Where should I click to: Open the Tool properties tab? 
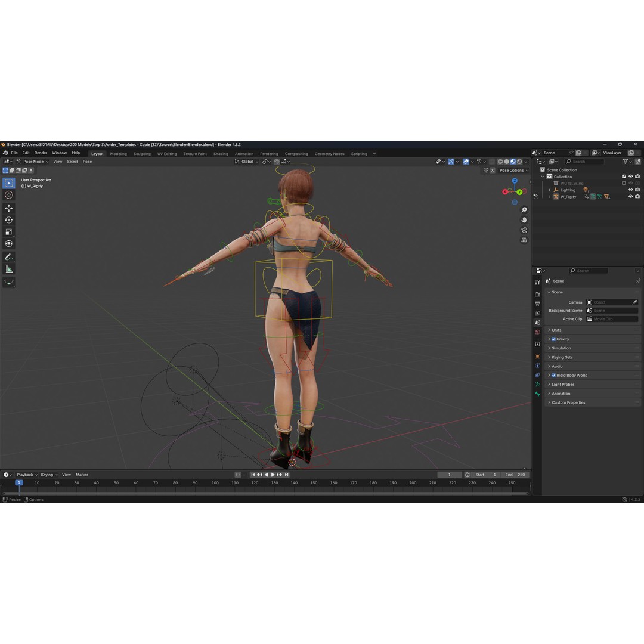(x=537, y=283)
